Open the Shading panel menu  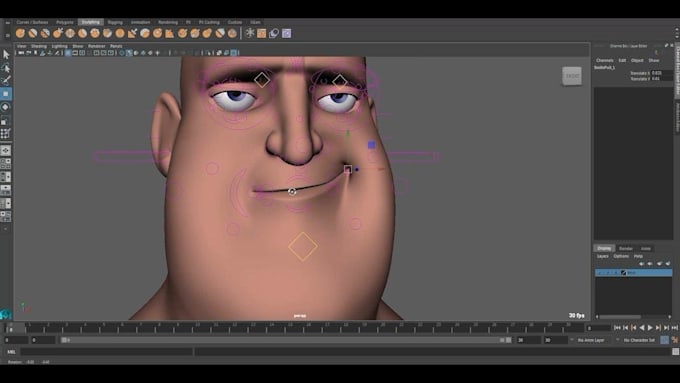point(39,46)
